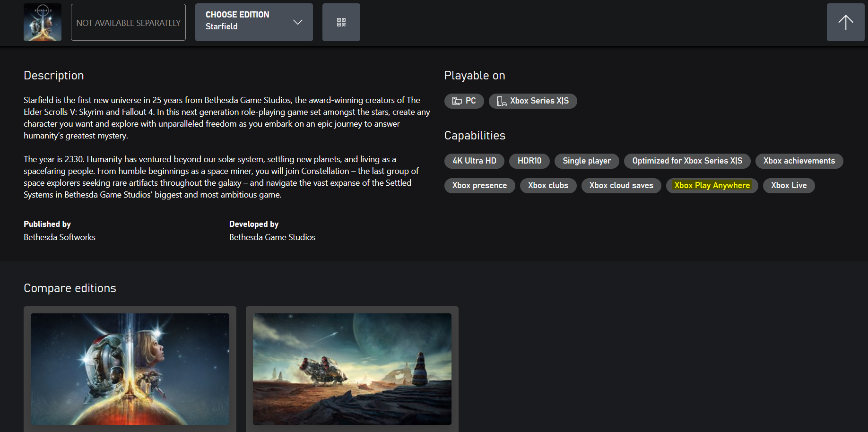This screenshot has width=868, height=432.
Task: Click the Xbox Live tag
Action: [x=789, y=185]
